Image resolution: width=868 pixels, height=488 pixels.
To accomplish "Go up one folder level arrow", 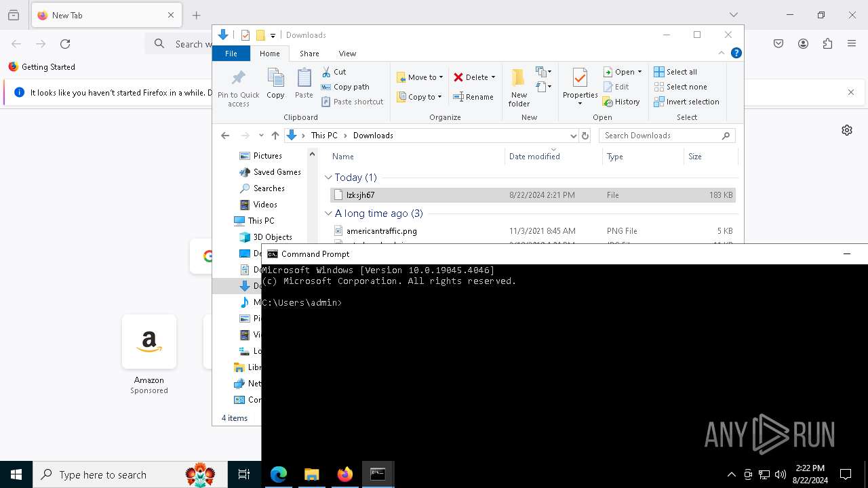I will pos(275,136).
